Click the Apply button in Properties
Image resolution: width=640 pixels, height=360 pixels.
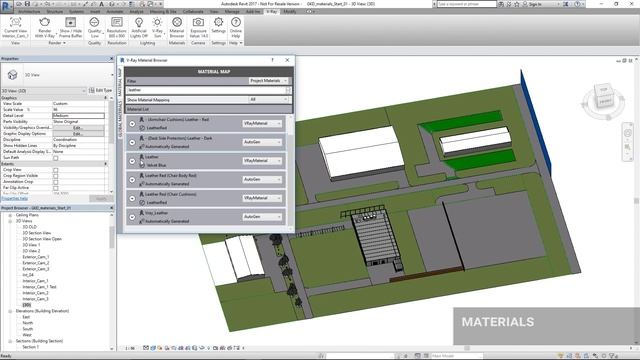click(x=101, y=199)
